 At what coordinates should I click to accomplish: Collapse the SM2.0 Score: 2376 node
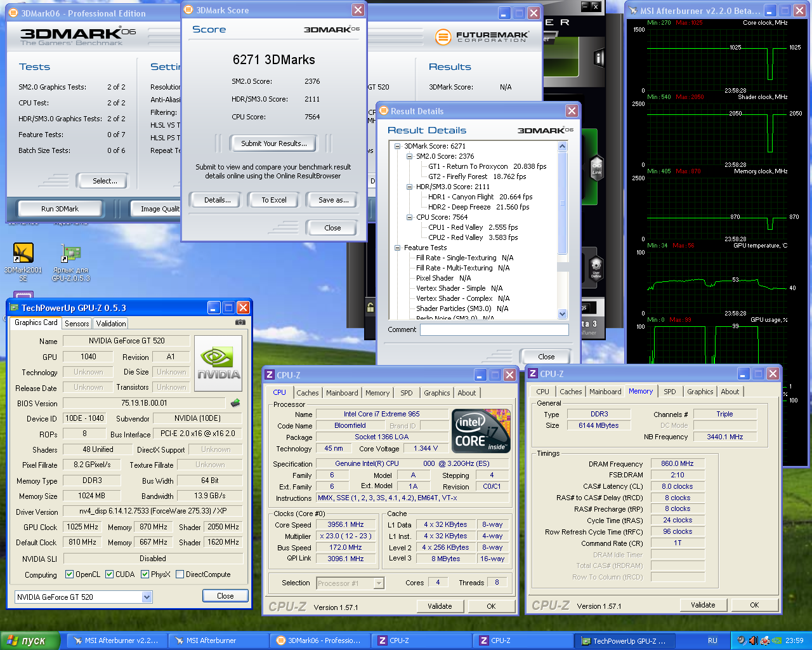(x=409, y=156)
